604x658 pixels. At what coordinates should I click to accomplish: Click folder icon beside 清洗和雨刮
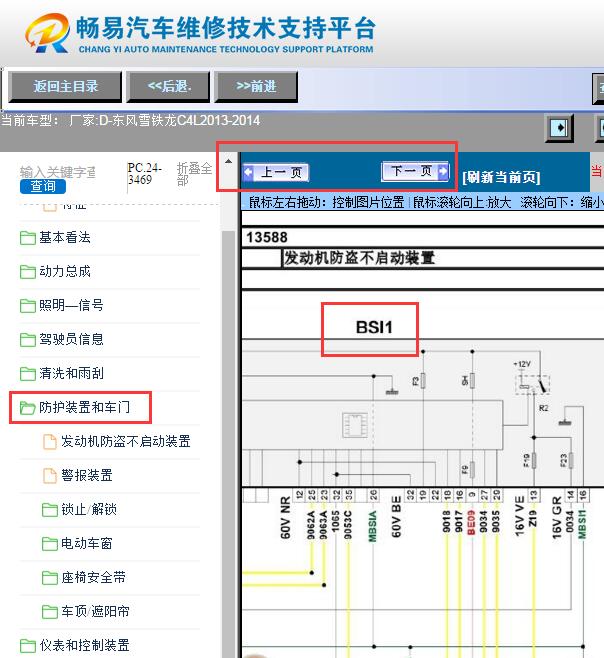click(x=28, y=374)
